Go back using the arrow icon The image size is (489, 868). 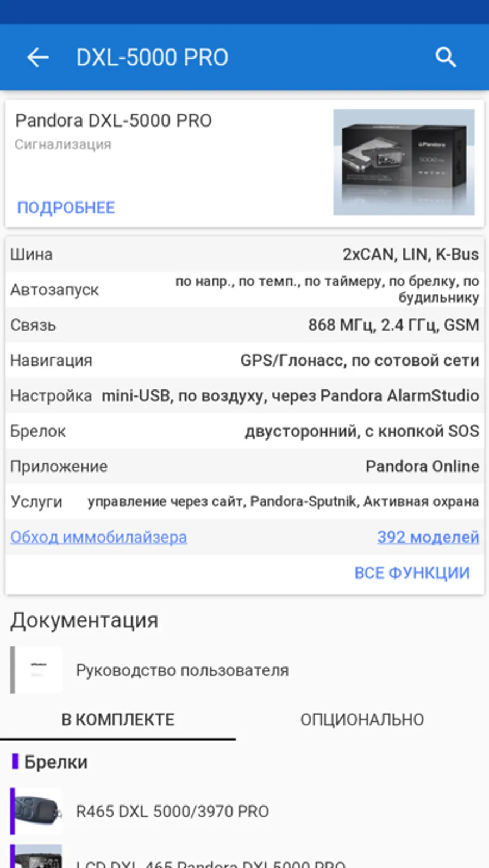38,57
